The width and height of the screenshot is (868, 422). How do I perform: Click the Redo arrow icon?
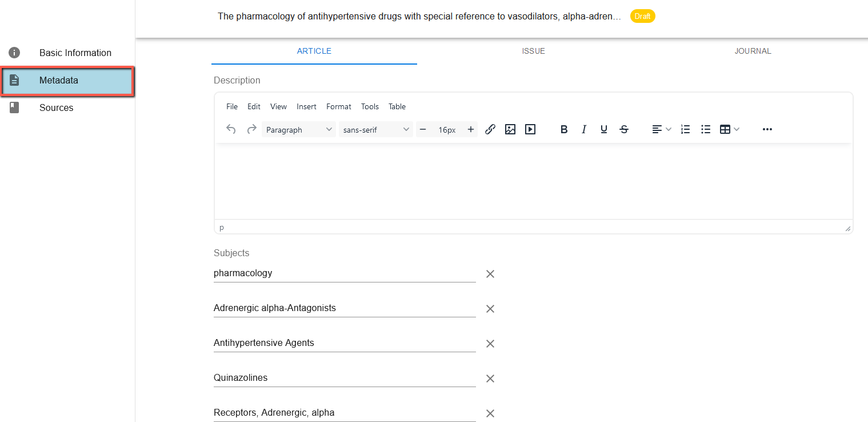pyautogui.click(x=251, y=129)
